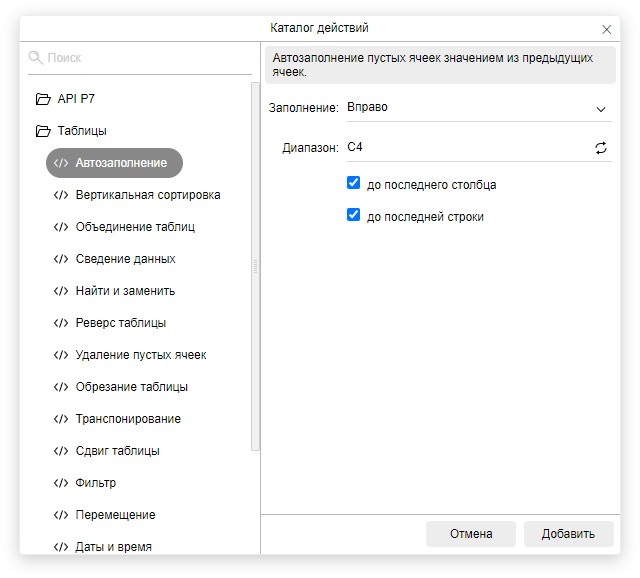640x578 pixels.
Task: Expand the API P7 section
Action: point(76,99)
